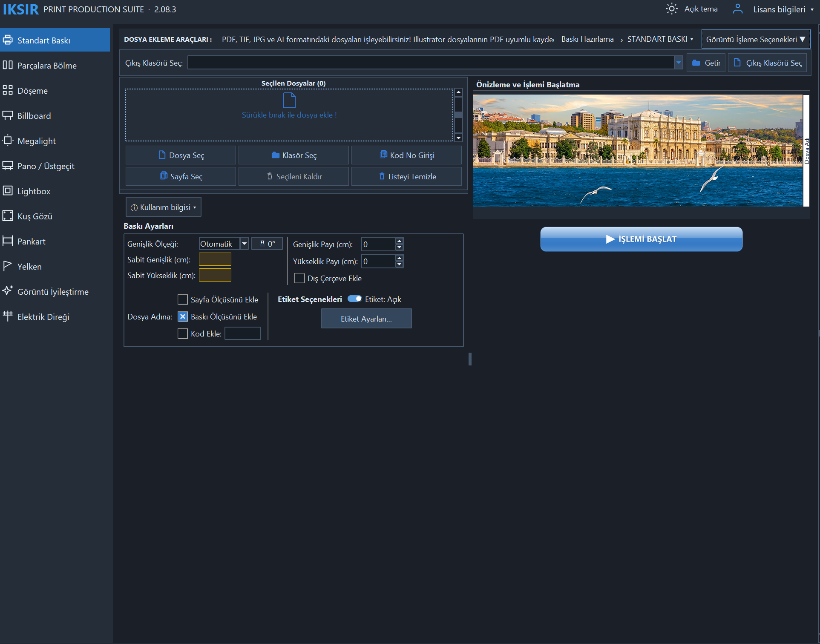Click the Standart Baskı printer icon
The image size is (820, 644).
[8, 40]
